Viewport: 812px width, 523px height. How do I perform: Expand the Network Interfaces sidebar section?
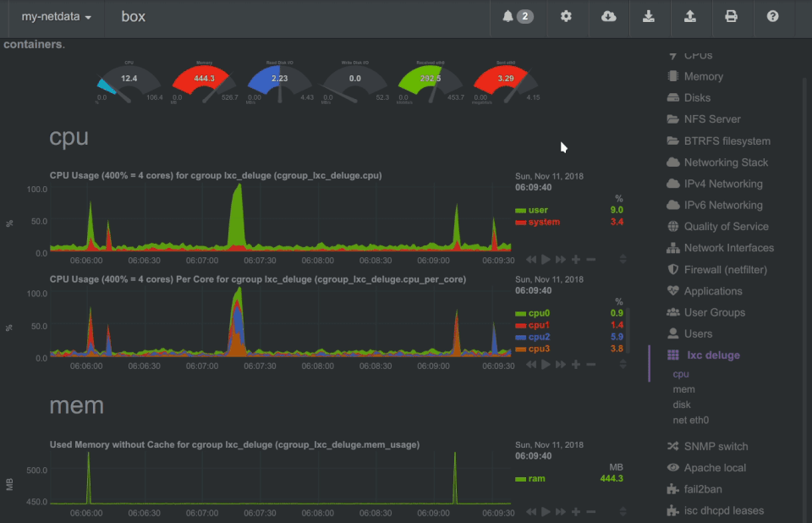[x=721, y=248]
